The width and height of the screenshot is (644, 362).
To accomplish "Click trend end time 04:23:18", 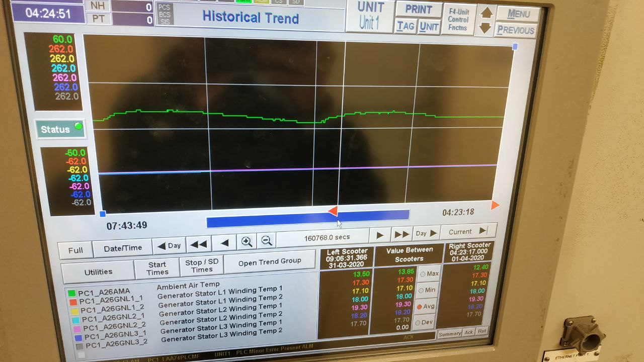I will pyautogui.click(x=458, y=212).
